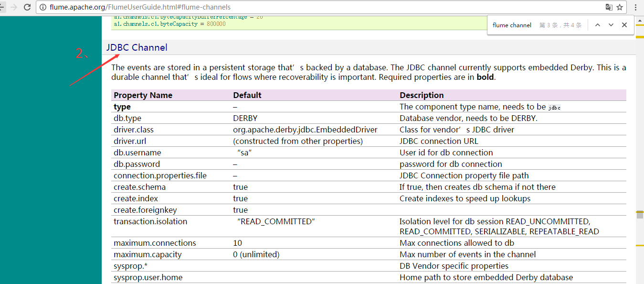This screenshot has width=644, height=284.
Task: Select the driver.class property name
Action: coord(134,130)
